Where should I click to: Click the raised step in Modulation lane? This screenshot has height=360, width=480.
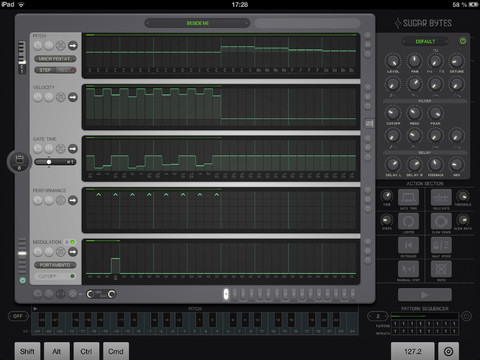pyautogui.click(x=115, y=266)
